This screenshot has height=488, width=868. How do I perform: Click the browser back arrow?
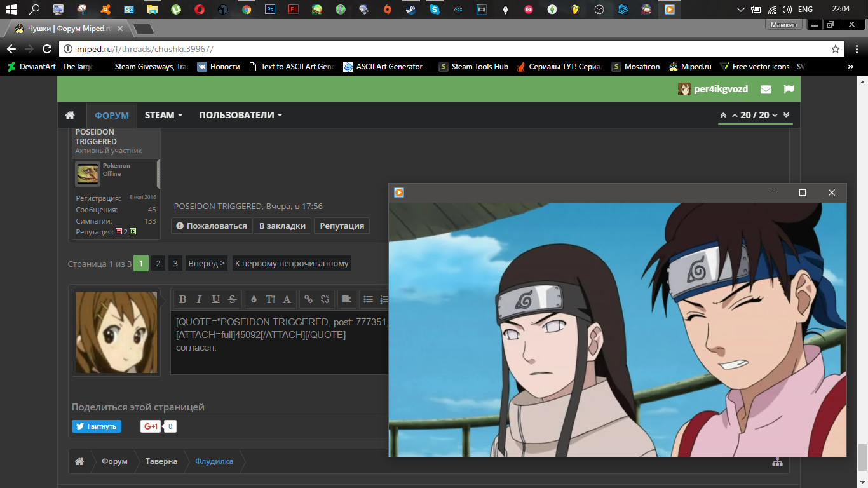[11, 49]
